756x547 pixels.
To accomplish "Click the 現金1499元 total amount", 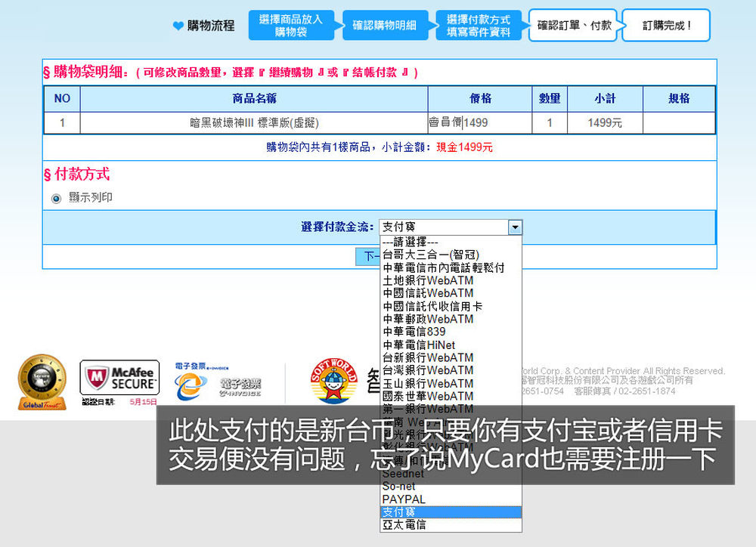I will point(464,147).
